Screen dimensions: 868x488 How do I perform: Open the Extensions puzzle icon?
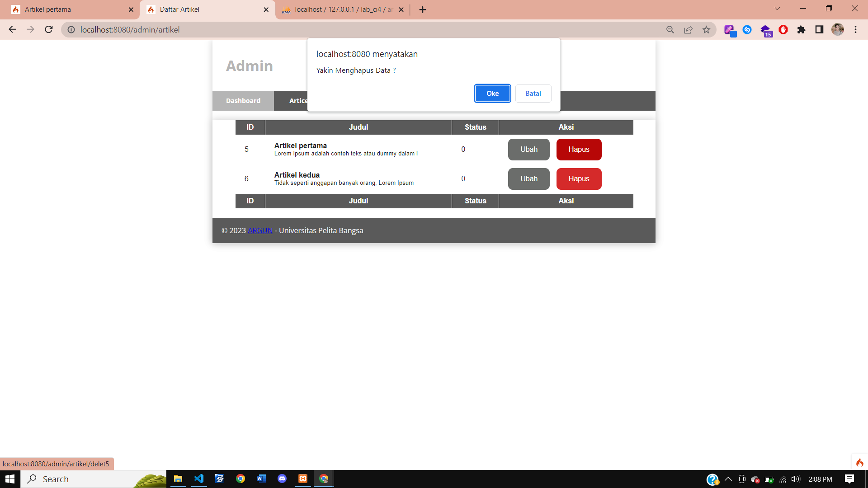coord(801,30)
